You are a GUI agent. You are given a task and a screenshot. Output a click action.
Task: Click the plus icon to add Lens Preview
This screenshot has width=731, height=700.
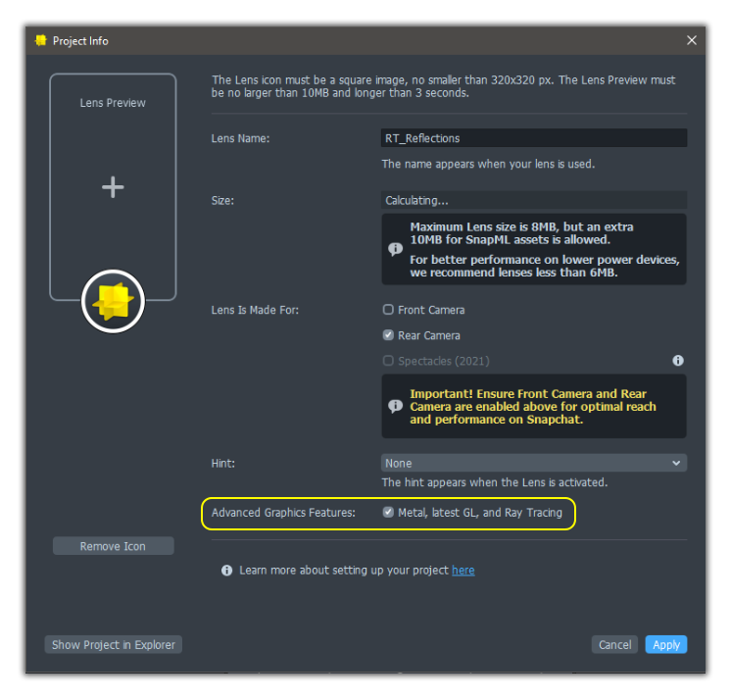113,187
